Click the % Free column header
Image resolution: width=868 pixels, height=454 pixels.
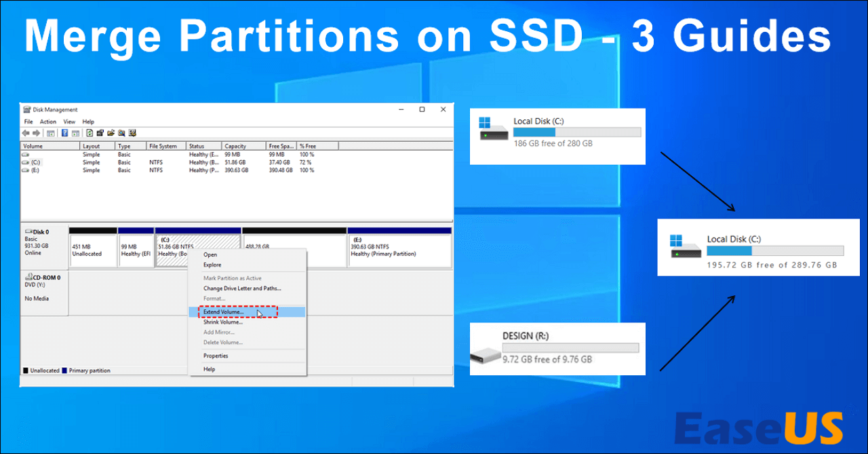click(x=317, y=146)
